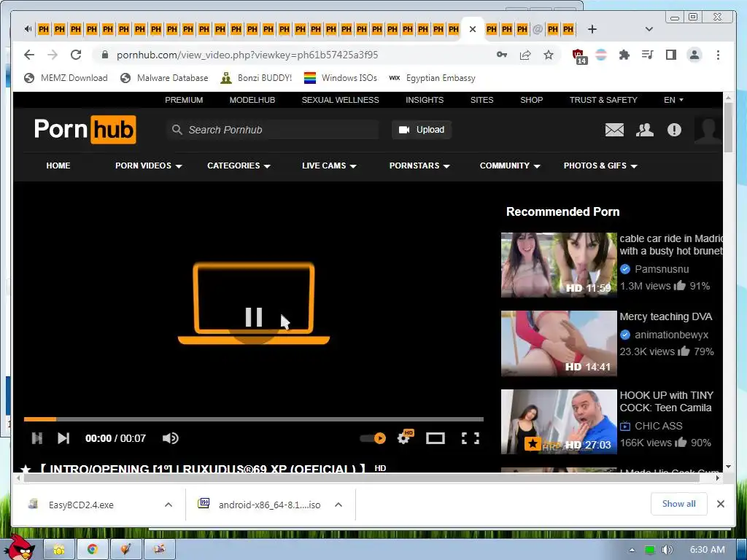Click the forward navigation arrow
The height and width of the screenshot is (560, 747).
(x=53, y=55)
